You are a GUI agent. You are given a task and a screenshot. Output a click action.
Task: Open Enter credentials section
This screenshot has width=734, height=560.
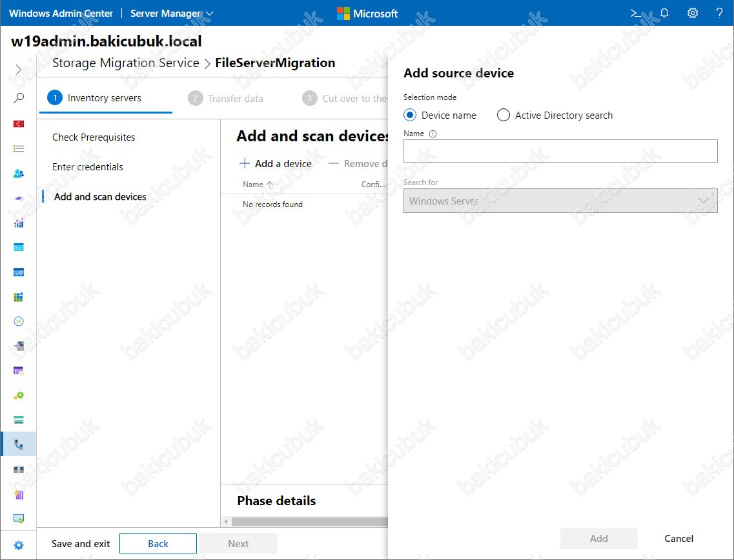click(x=88, y=167)
